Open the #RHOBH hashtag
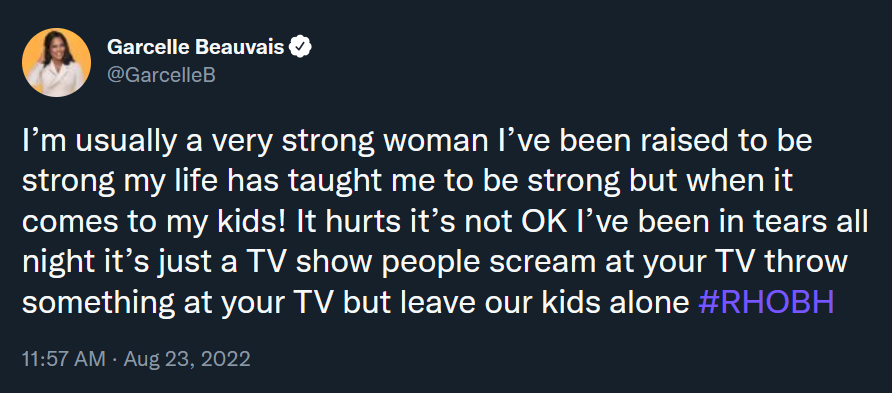Viewport: 892px width, 393px height. tap(766, 303)
